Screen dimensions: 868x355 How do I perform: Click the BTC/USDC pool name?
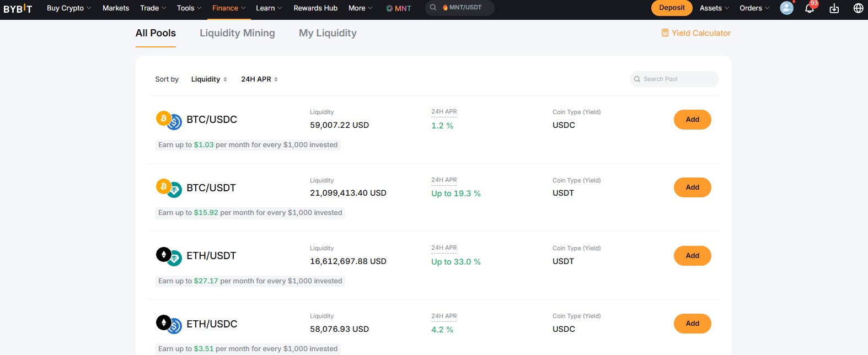click(x=212, y=120)
